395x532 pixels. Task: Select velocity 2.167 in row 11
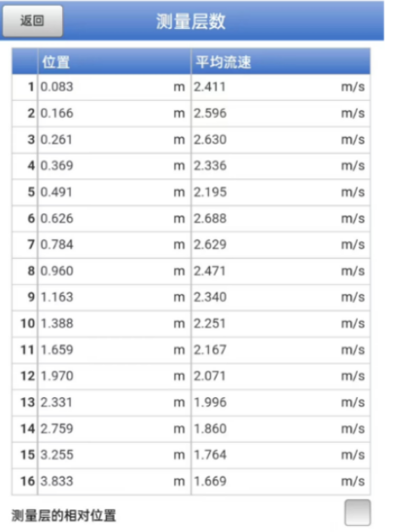[x=210, y=350]
